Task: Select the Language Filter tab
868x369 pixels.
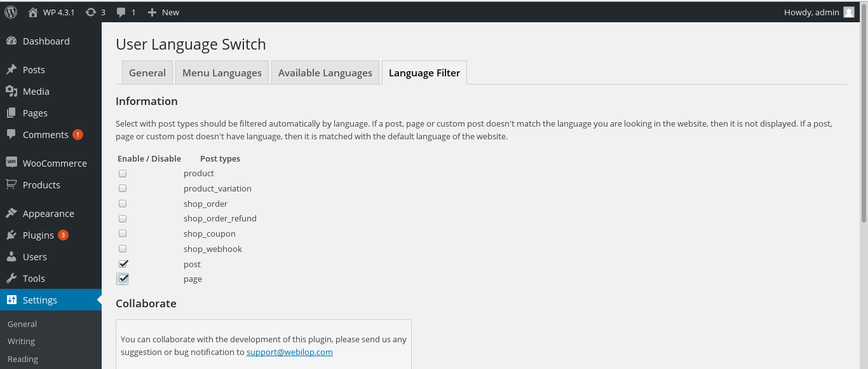Action: pyautogui.click(x=424, y=73)
